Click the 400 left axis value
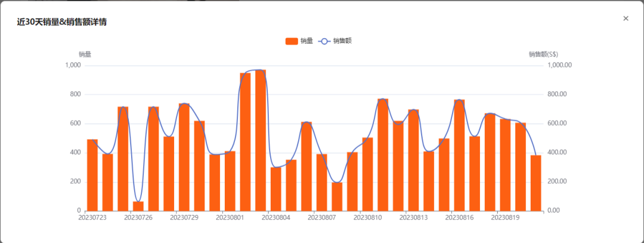The width and height of the screenshot is (644, 243). 76,152
